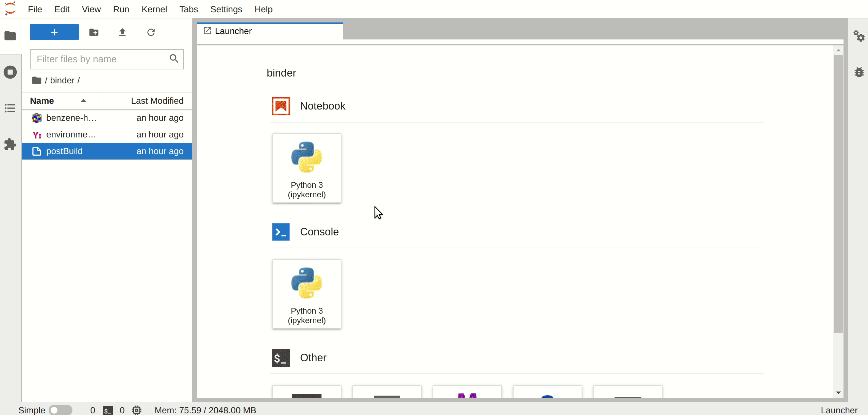Viewport: 868px width, 415px height.
Task: Sort files by Name column arrow
Action: coord(83,101)
